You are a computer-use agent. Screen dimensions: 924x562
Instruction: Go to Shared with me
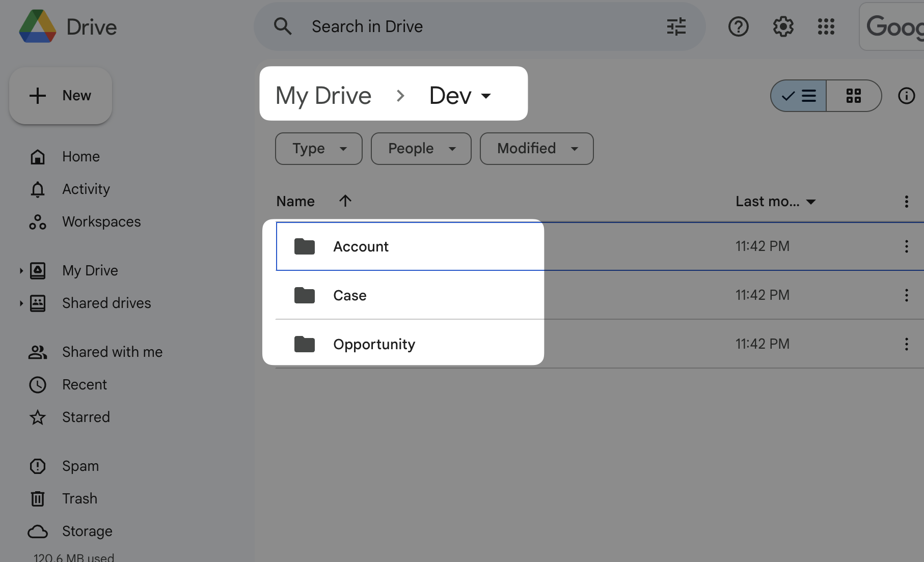point(112,351)
